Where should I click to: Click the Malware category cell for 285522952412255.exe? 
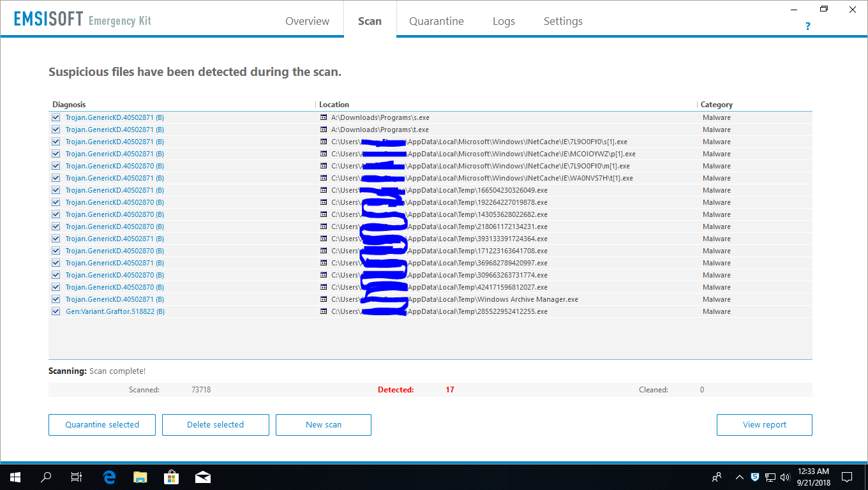point(717,311)
